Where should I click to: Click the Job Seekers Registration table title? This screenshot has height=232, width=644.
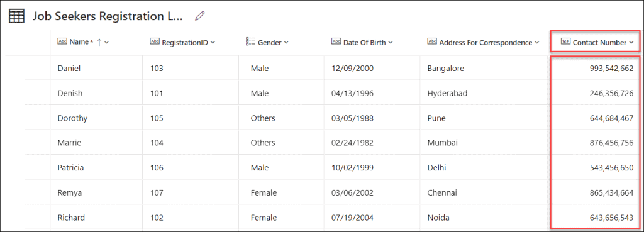107,16
